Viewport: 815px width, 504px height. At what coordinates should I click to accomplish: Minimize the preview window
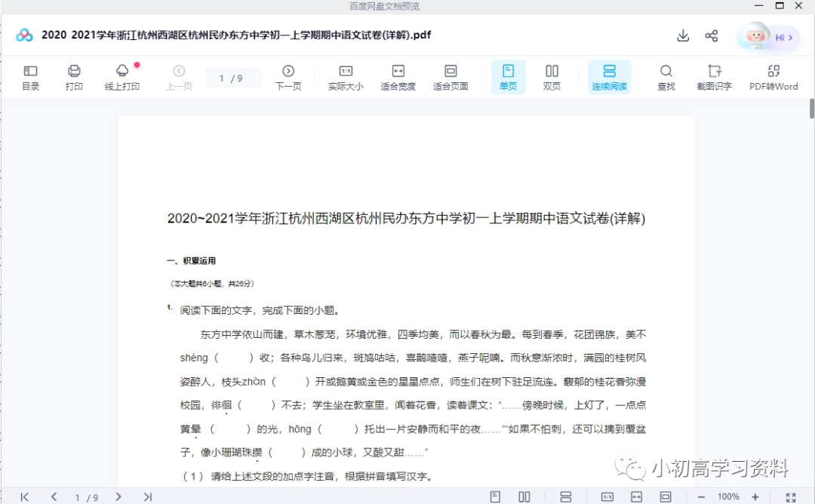click(x=759, y=6)
